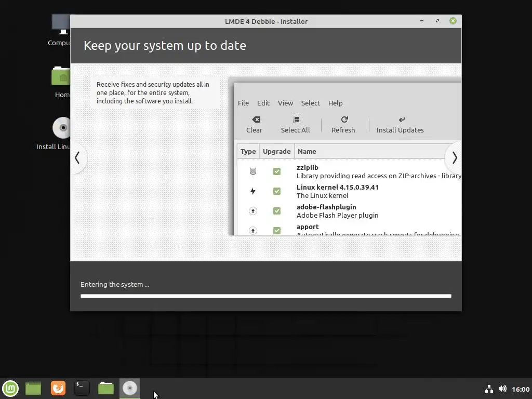Click 'Library providing read access on ZIP-archives' description
The height and width of the screenshot is (399, 532).
click(379, 176)
